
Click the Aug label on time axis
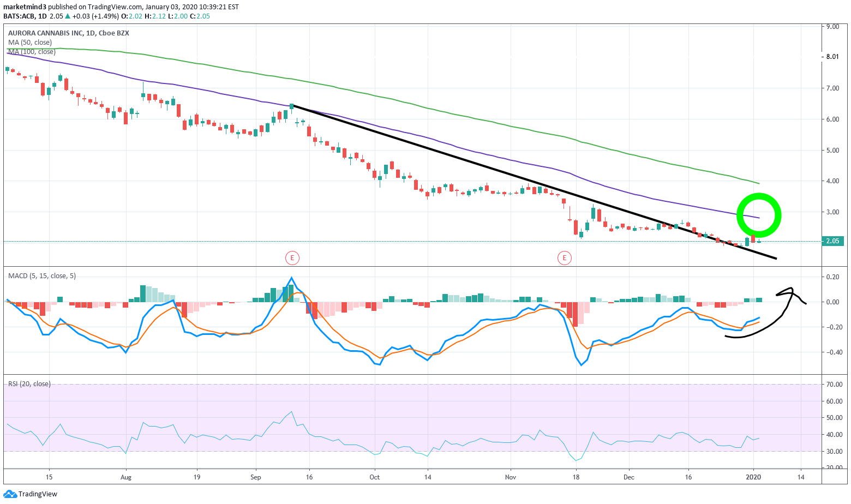(x=126, y=477)
